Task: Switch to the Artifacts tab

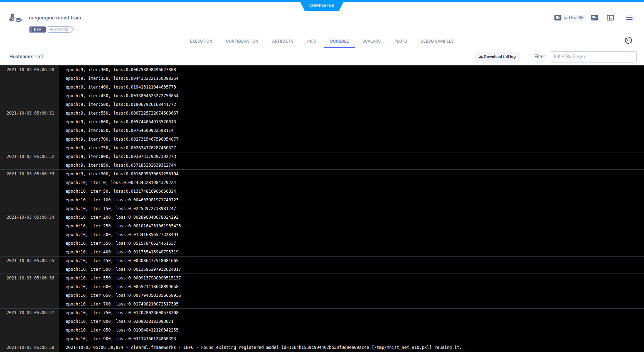Action: [283, 41]
